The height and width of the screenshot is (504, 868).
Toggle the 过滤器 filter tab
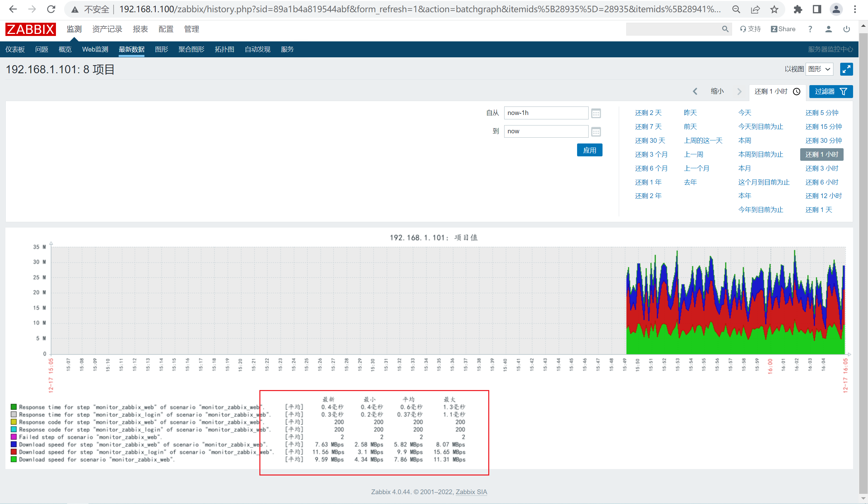[x=831, y=92]
